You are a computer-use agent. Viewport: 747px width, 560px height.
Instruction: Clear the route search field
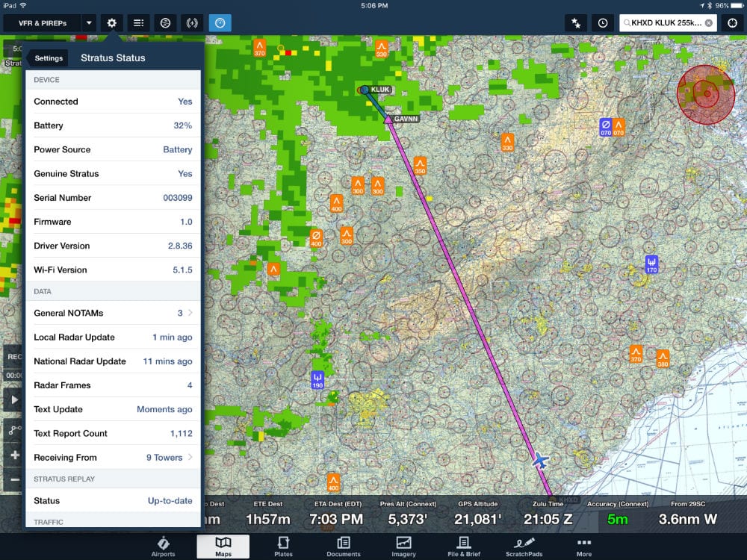[x=709, y=23]
